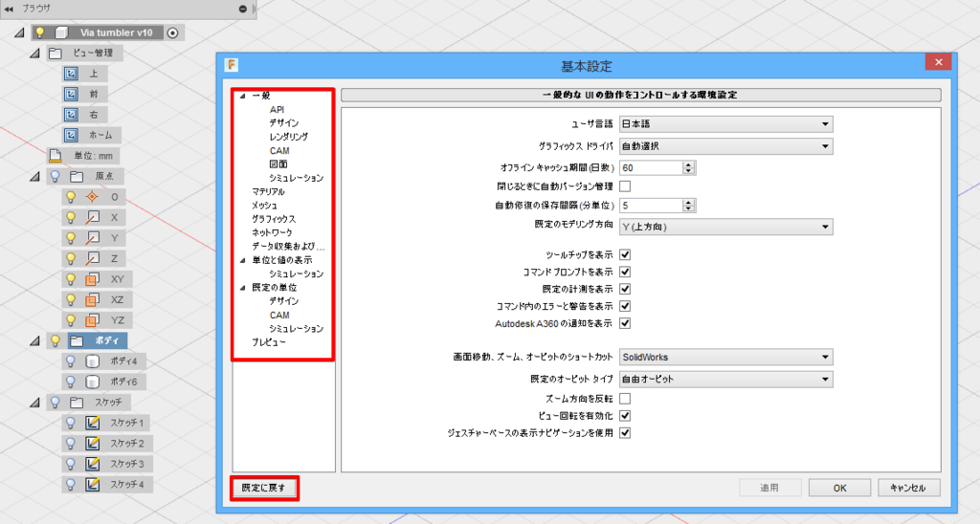
Task: Close the 基本設定 dialog
Action: click(938, 62)
